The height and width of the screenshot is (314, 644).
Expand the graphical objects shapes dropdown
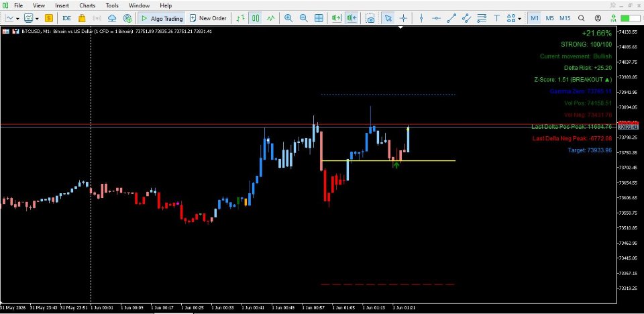click(519, 19)
